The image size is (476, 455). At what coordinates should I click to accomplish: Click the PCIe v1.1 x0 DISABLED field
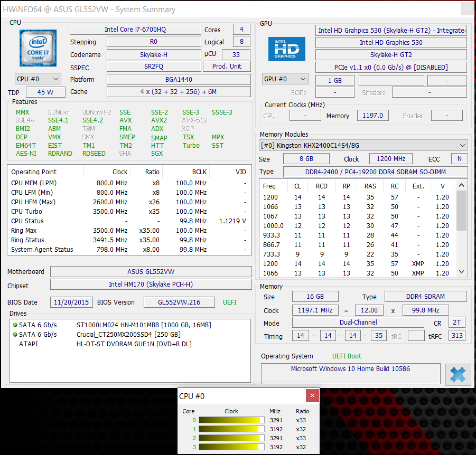tap(391, 68)
